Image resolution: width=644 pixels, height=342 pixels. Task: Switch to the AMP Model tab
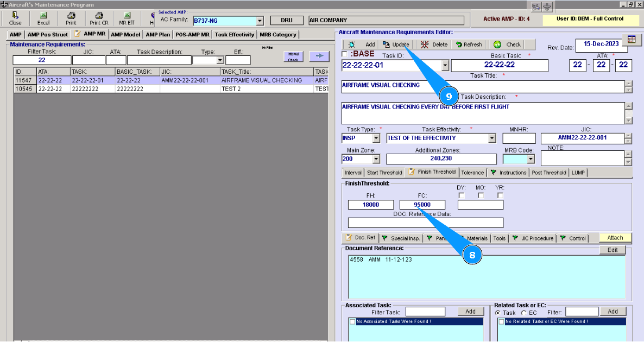125,35
